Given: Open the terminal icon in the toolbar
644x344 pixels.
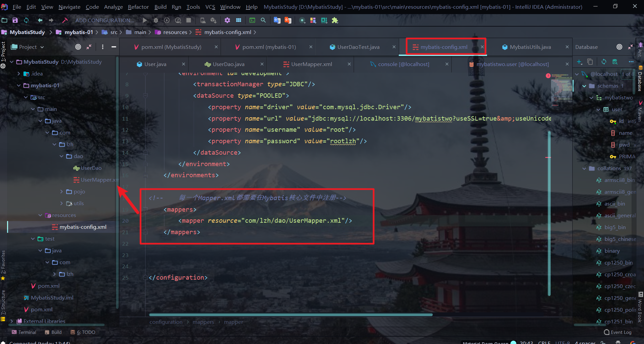Looking at the screenshot, I should 252,20.
